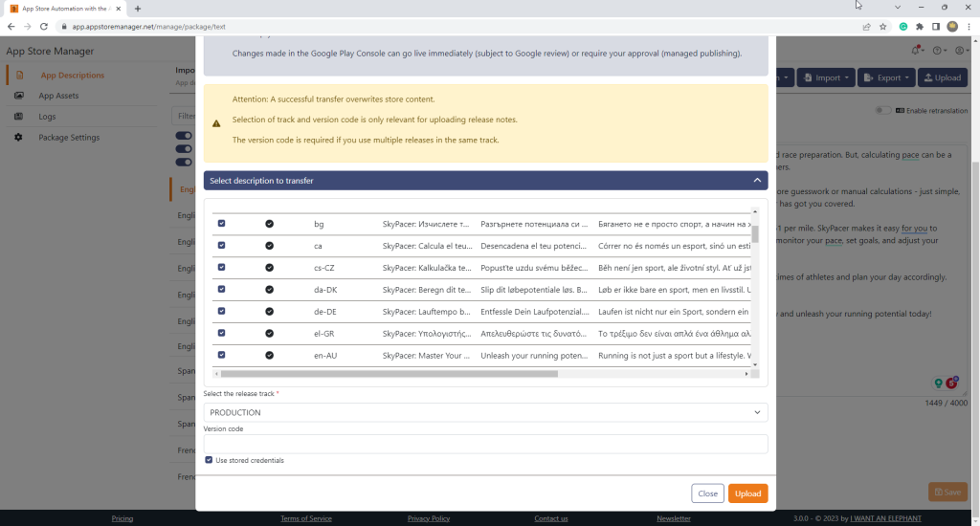The image size is (980, 526).
Task: Uncheck the bg language row checkbox
Action: 221,224
